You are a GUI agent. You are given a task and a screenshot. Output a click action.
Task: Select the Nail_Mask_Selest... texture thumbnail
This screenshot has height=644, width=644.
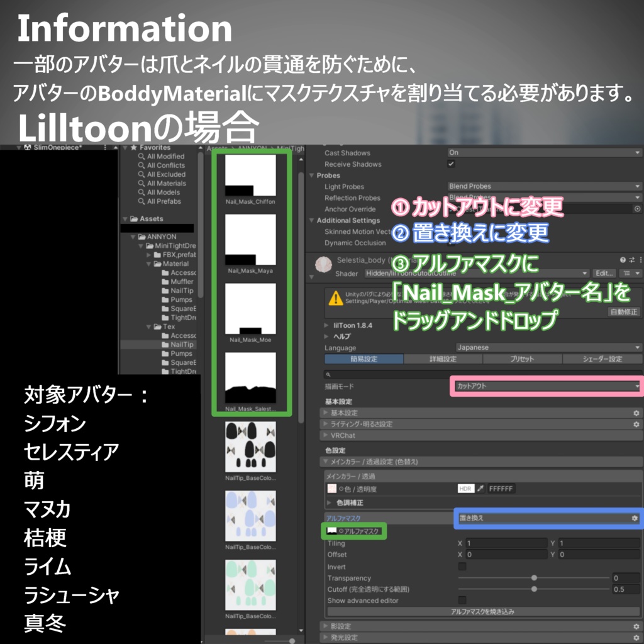tap(250, 377)
